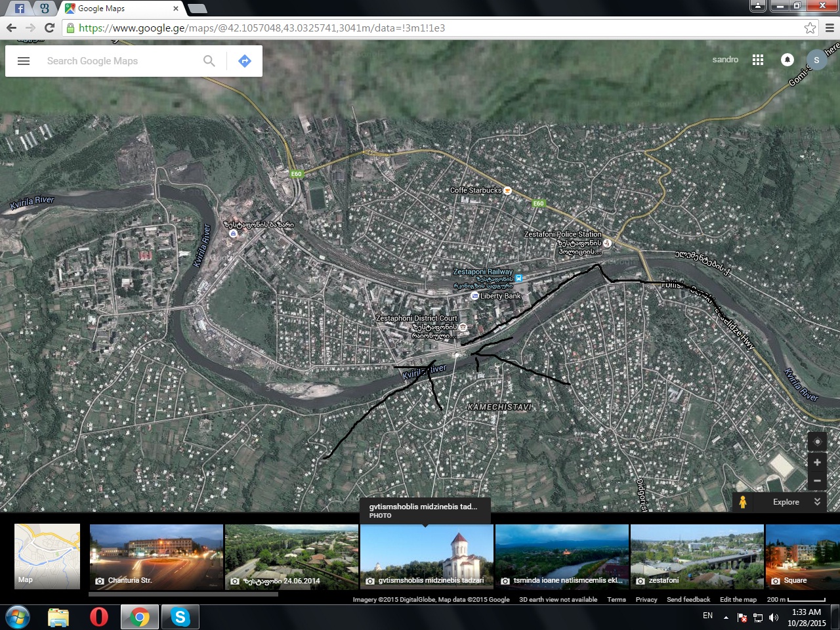Open the account avatar for sandro
Screen dimensions: 840x630
click(x=816, y=60)
